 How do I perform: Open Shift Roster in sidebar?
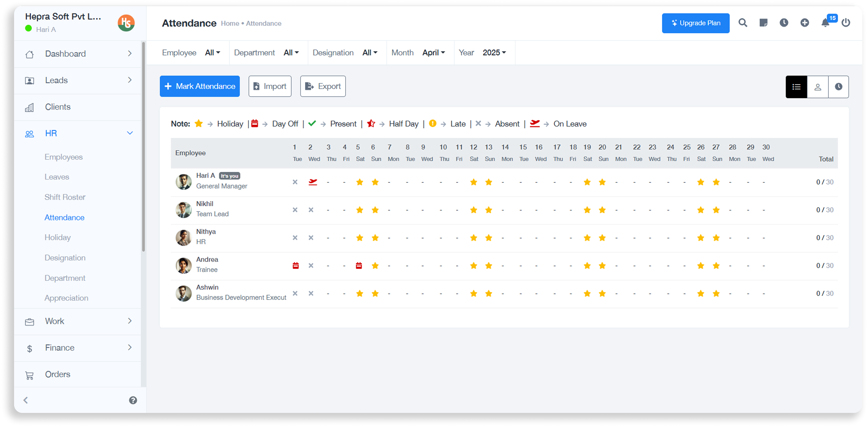65,197
